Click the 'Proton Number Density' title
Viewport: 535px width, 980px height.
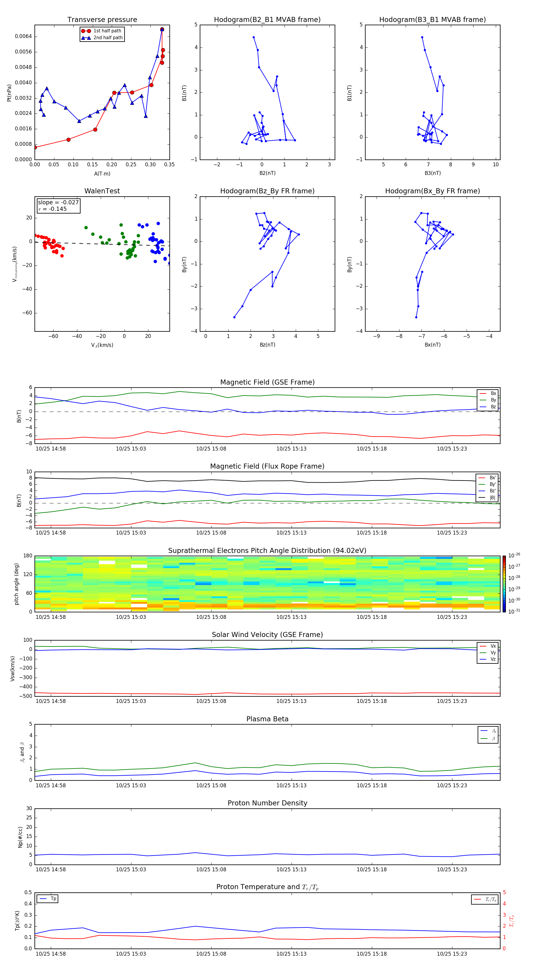[x=267, y=803]
